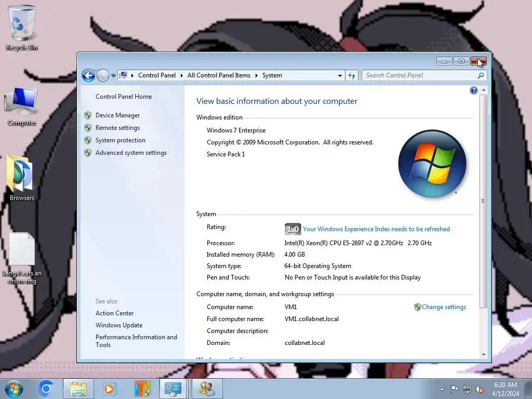Select the '4.00 GB' memory value
The image size is (532, 399).
[x=295, y=255]
